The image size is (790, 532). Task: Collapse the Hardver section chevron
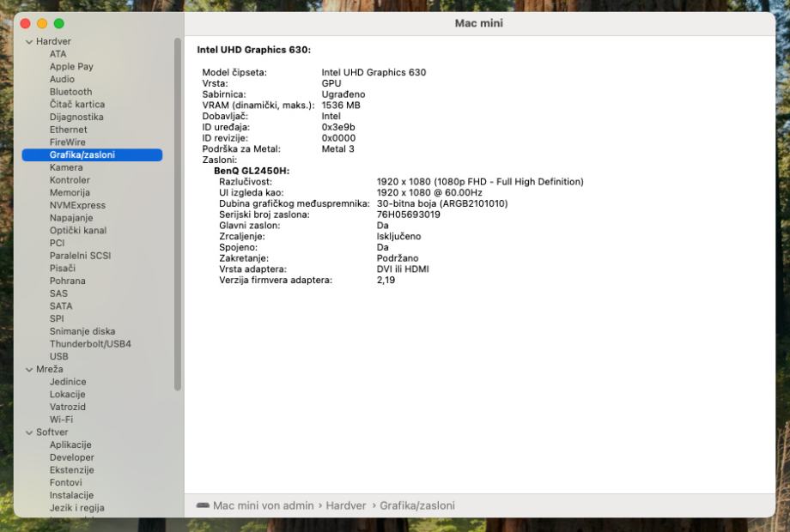pyautogui.click(x=29, y=42)
